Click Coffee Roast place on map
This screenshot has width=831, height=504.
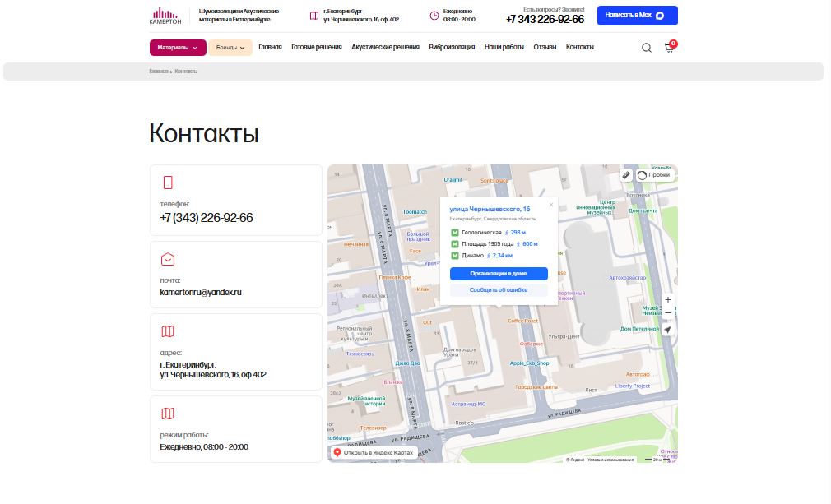522,321
